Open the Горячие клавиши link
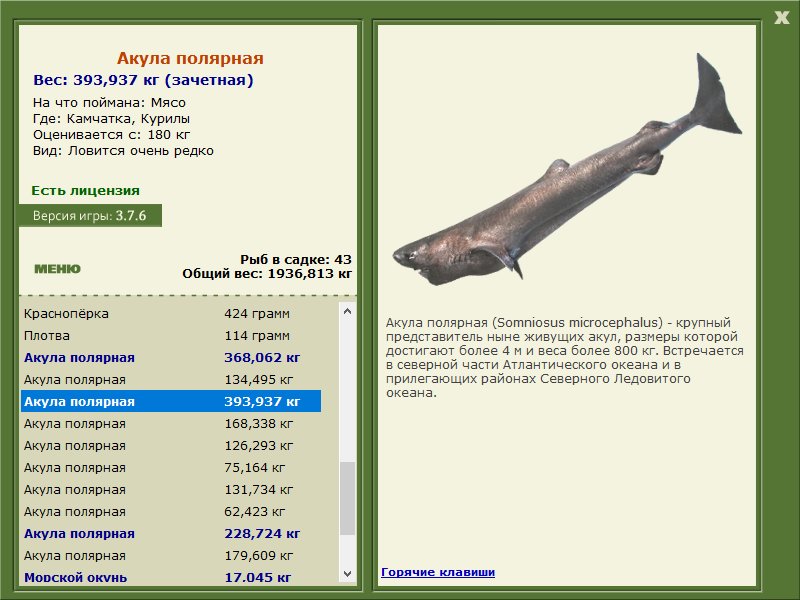The height and width of the screenshot is (600, 800). pos(438,572)
